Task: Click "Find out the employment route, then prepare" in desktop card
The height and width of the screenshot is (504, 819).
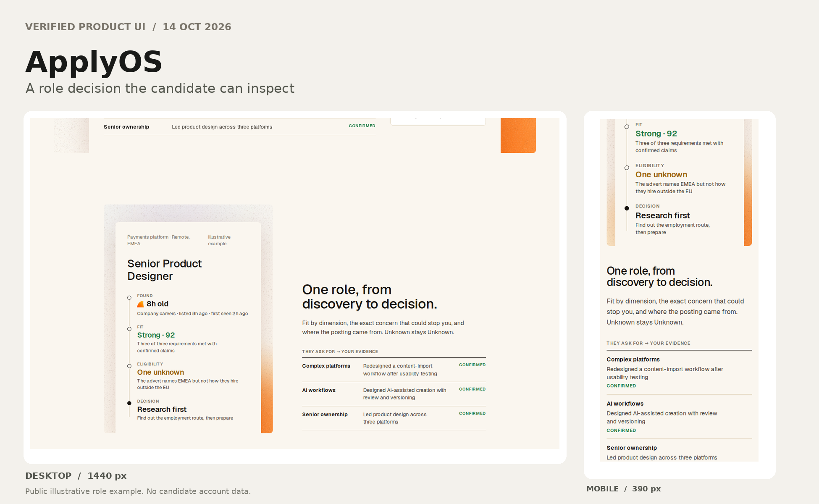Action: coord(185,418)
